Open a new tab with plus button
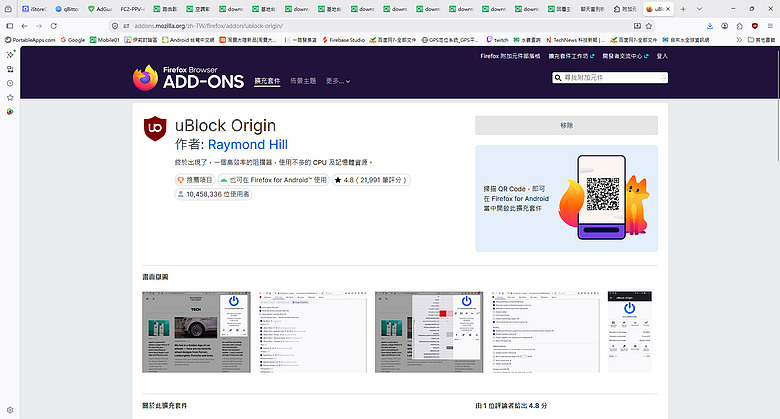 tap(683, 9)
